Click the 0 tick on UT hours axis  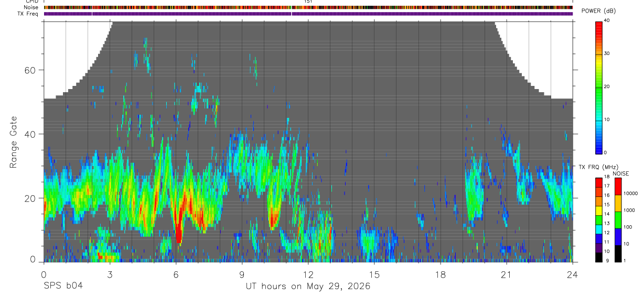point(44,274)
